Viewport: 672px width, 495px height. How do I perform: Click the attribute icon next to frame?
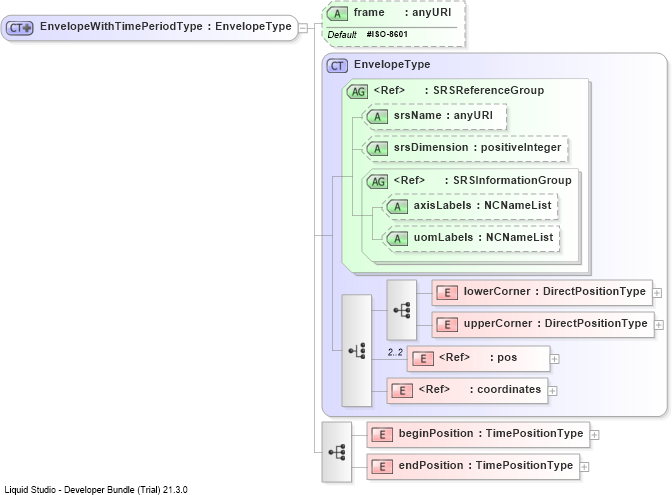pos(337,14)
